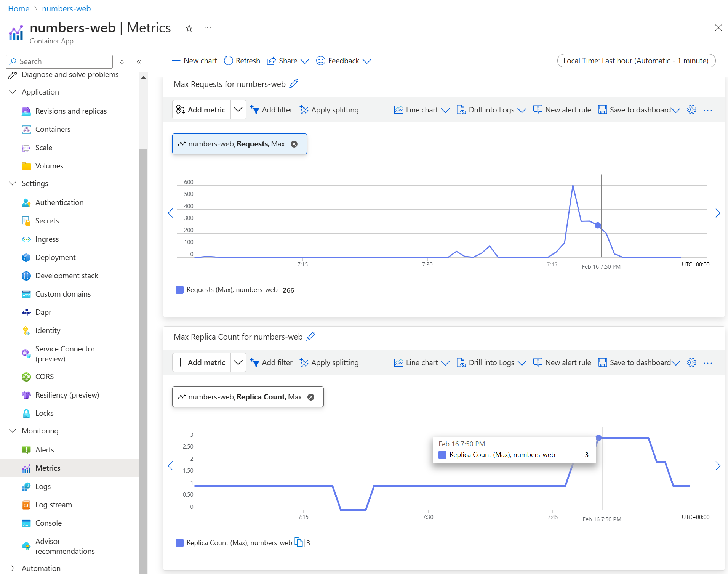The width and height of the screenshot is (728, 574).
Task: Create a New chart
Action: (194, 61)
